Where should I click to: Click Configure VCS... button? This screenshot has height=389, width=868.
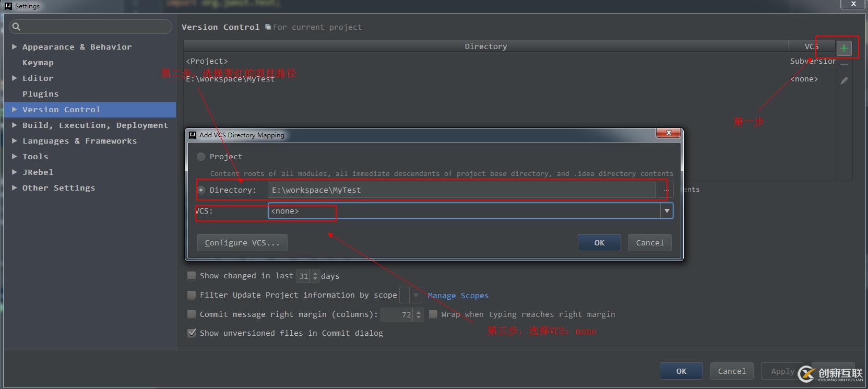tap(242, 243)
